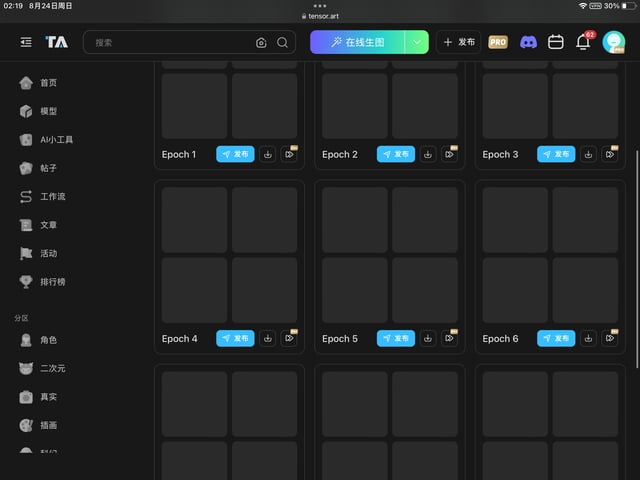The image size is (640, 480).
Task: Open 文章 articles page
Action: pyautogui.click(x=39, y=225)
